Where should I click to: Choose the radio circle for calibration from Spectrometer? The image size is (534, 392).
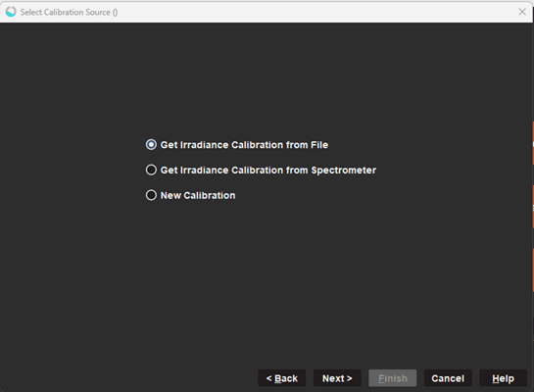[151, 170]
